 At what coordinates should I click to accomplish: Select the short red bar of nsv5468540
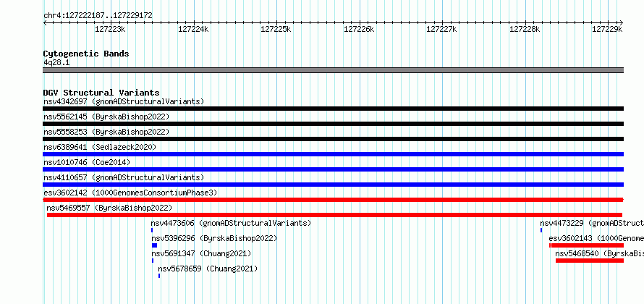[590, 261]
